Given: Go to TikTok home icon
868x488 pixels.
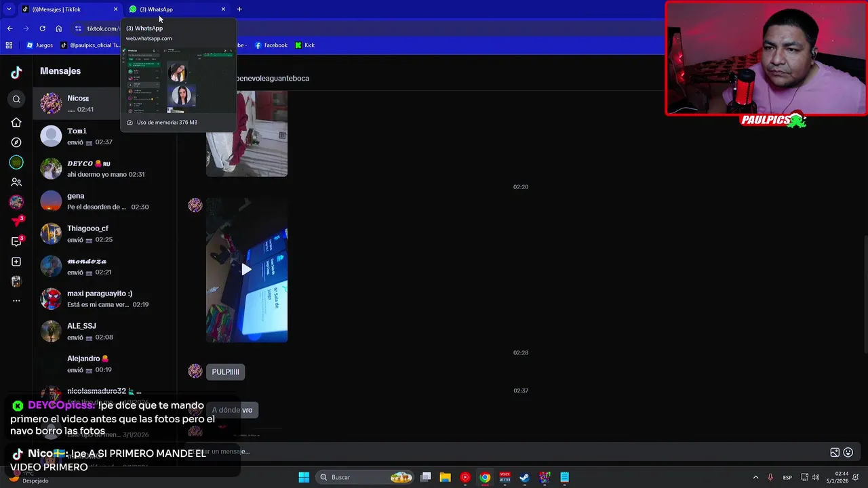Looking at the screenshot, I should point(16,123).
